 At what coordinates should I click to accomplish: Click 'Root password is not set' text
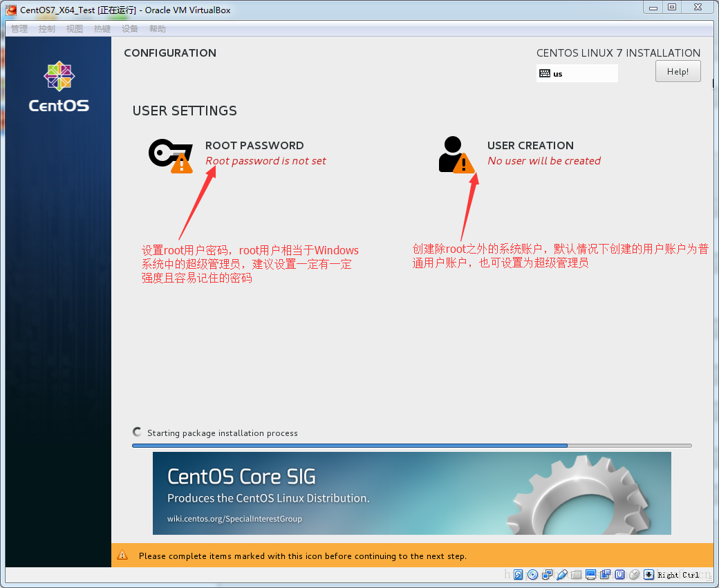pos(265,161)
